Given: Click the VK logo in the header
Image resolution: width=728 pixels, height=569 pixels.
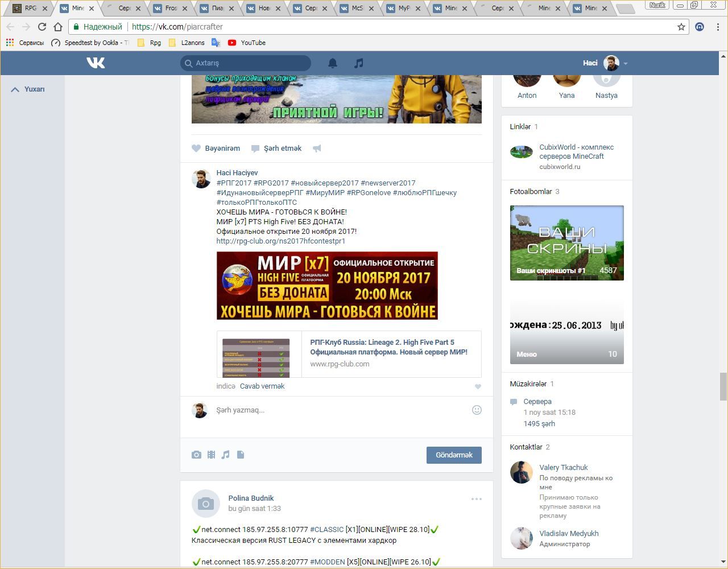Looking at the screenshot, I should point(96,63).
